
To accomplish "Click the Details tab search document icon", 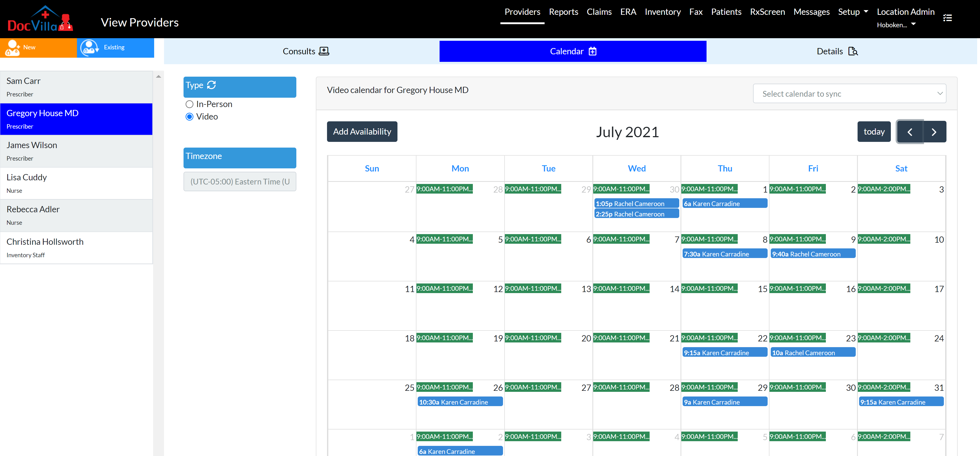I will tap(853, 51).
